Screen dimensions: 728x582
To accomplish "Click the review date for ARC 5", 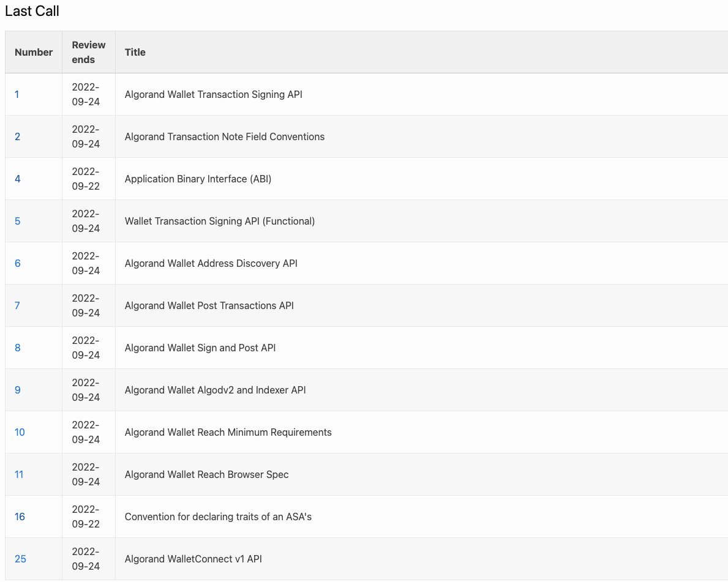I will (x=86, y=222).
